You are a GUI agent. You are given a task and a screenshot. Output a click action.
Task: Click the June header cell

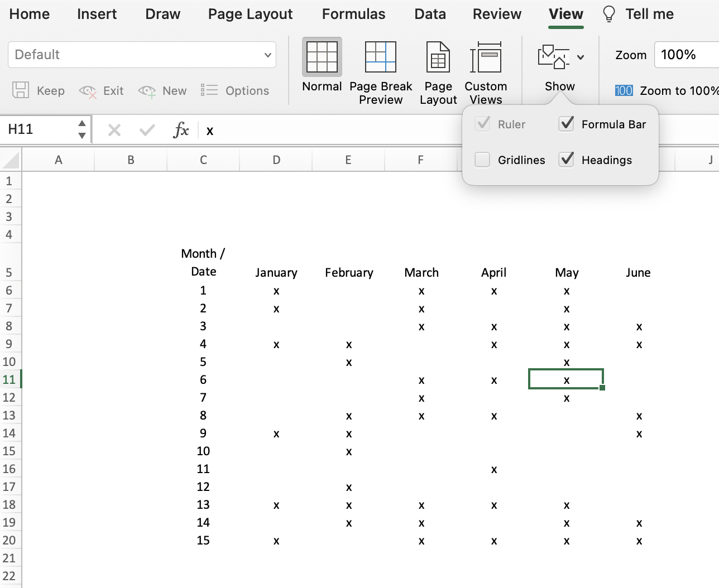point(639,272)
